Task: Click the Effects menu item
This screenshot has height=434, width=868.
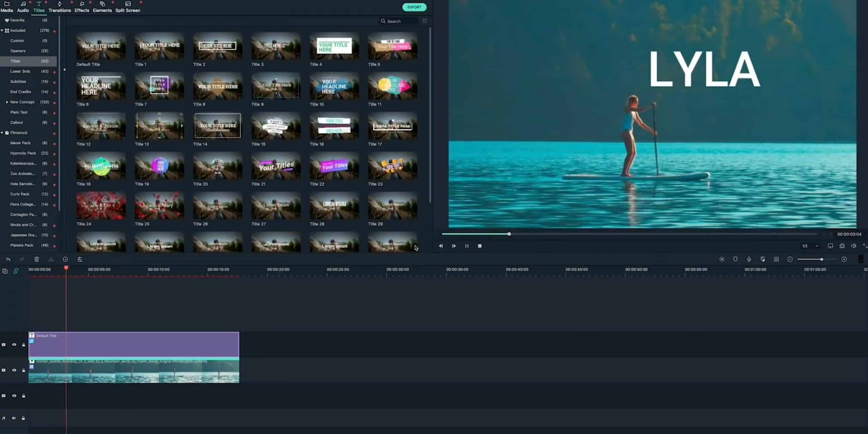Action: (x=81, y=10)
